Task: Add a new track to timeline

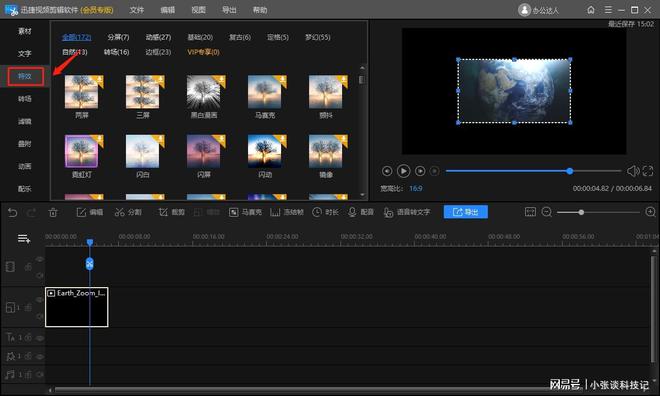Action: coord(24,239)
